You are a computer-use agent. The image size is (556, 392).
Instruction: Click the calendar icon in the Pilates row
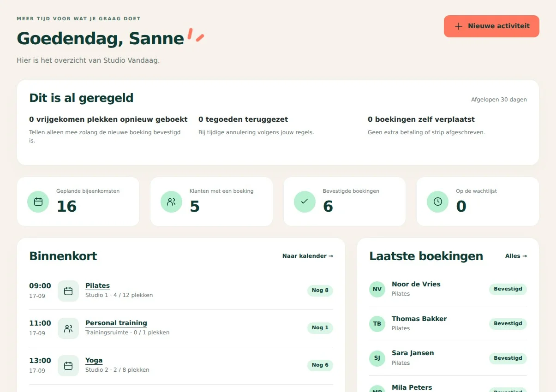click(68, 291)
